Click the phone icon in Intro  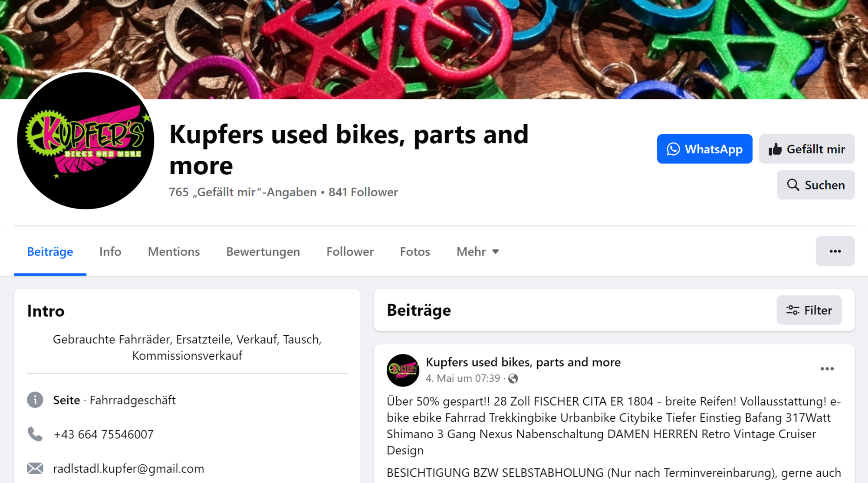(x=35, y=434)
